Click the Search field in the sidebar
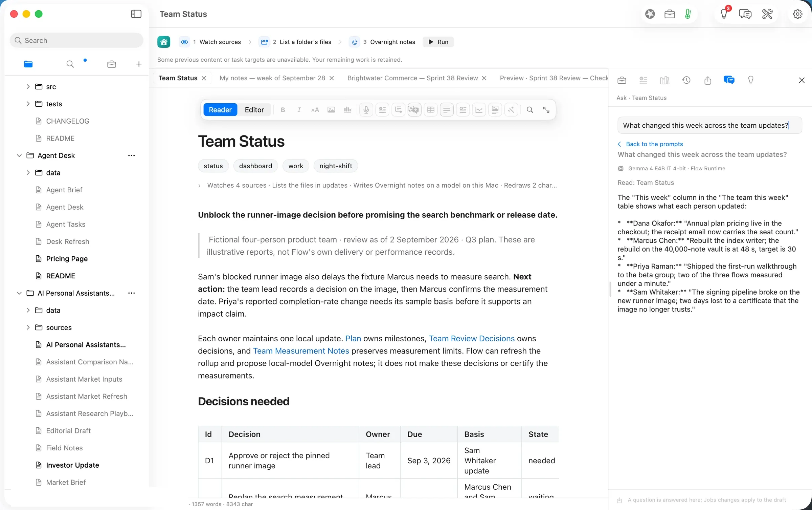This screenshot has height=510, width=812. [76, 40]
